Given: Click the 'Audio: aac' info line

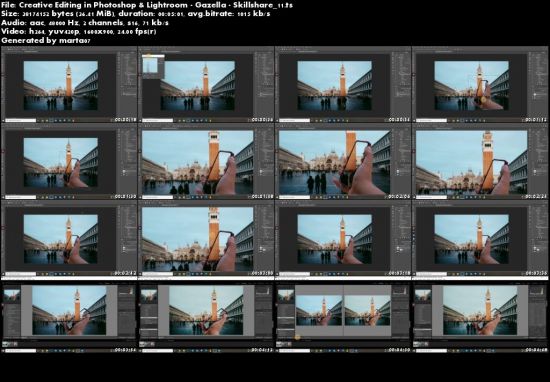Looking at the screenshot, I should point(85,23).
